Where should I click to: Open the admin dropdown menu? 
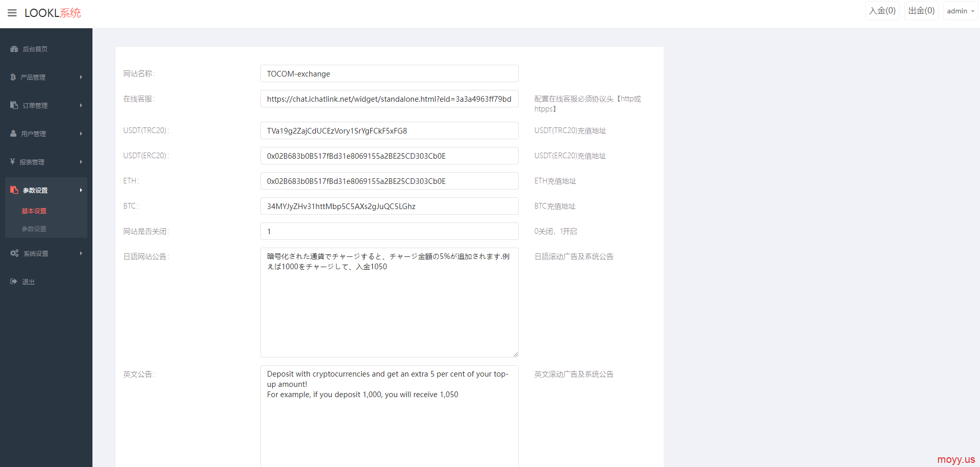pos(960,11)
